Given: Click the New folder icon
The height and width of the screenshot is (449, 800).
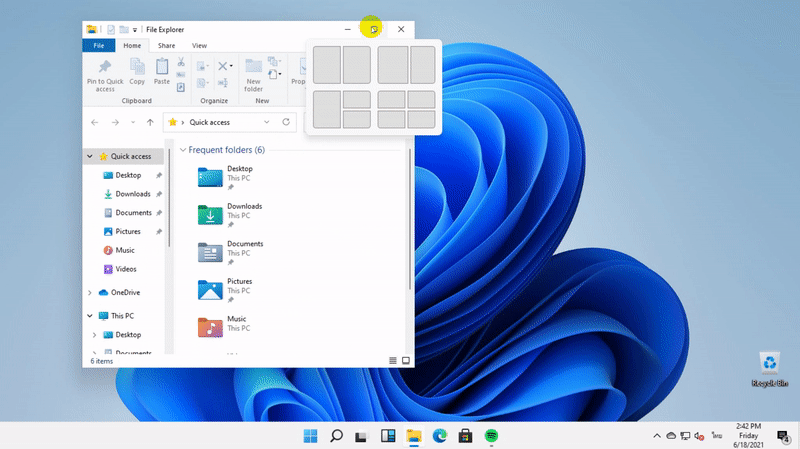Looking at the screenshot, I should click(x=253, y=67).
